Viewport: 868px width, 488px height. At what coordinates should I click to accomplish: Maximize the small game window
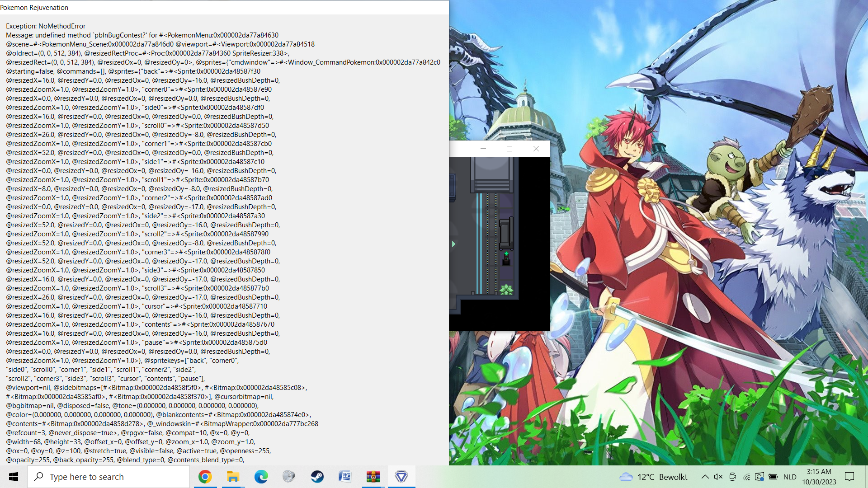coord(509,149)
